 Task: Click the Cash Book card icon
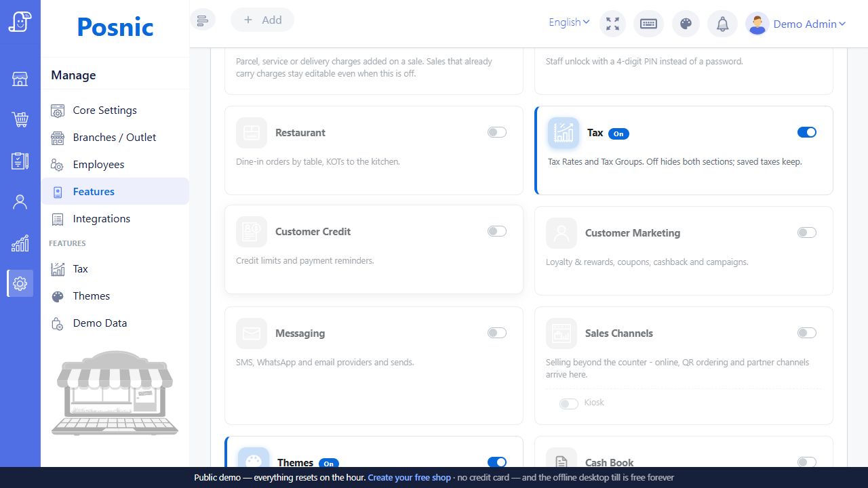(x=561, y=459)
